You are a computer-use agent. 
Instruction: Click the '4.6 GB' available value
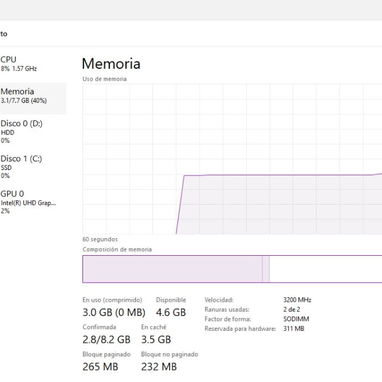[171, 312]
